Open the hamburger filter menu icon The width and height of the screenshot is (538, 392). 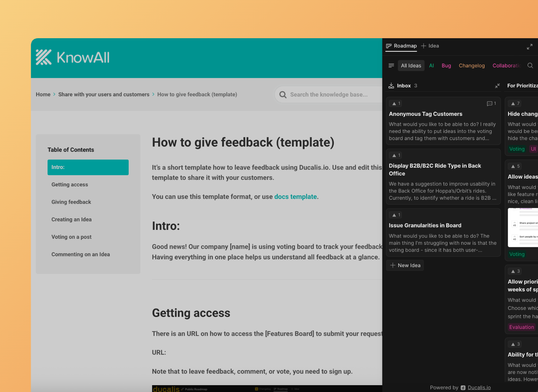coord(391,66)
